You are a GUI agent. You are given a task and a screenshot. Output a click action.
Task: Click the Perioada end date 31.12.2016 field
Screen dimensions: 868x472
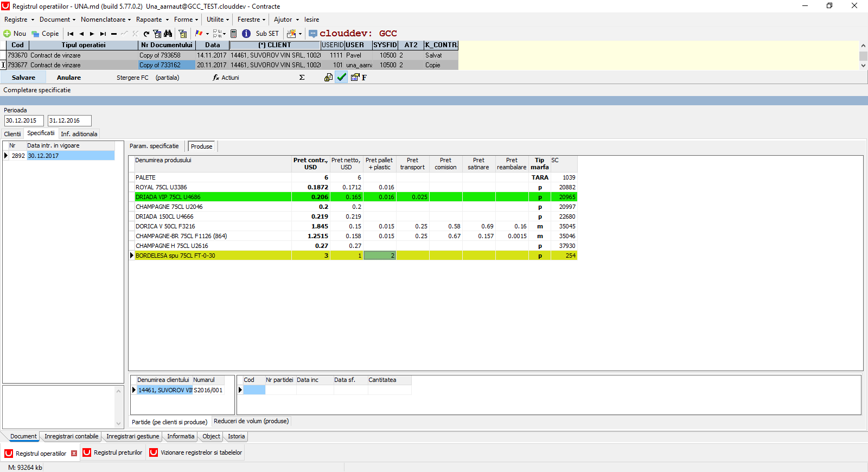pos(69,120)
